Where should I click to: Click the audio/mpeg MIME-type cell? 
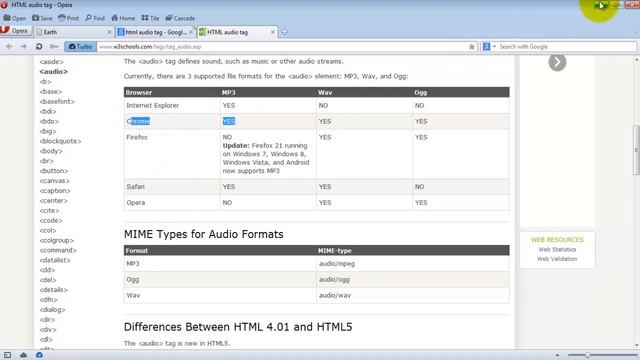[x=413, y=263]
